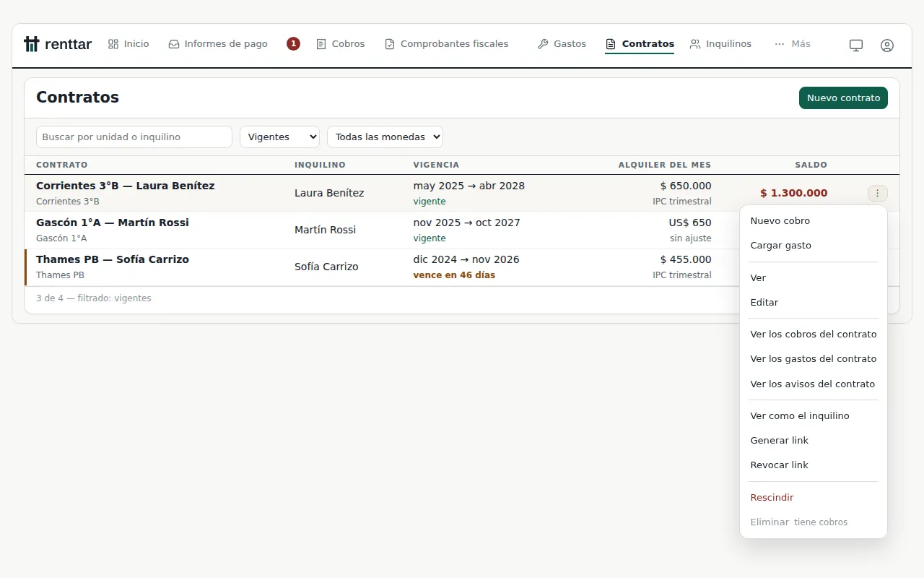Expand the Más navigation menu

(793, 44)
